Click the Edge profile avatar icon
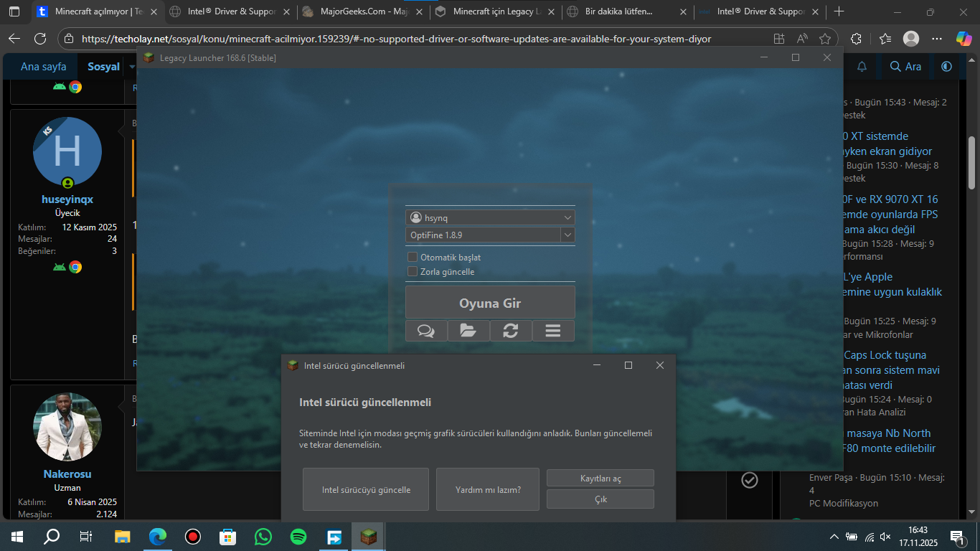This screenshot has height=551, width=980. tap(911, 39)
